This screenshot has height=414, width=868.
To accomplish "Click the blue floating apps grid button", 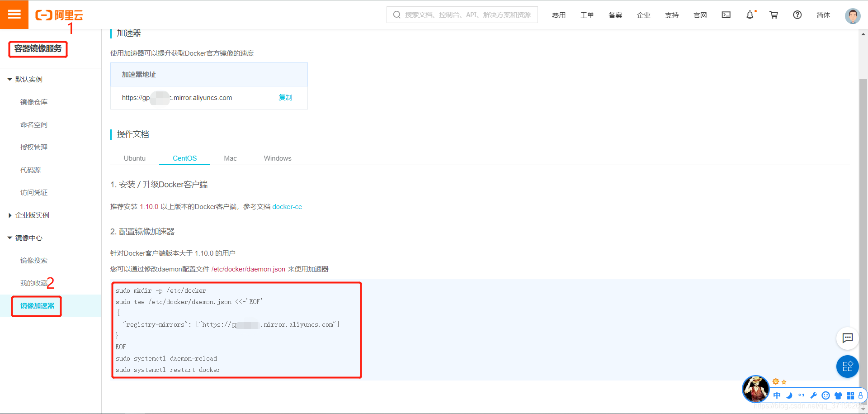I will tap(848, 366).
